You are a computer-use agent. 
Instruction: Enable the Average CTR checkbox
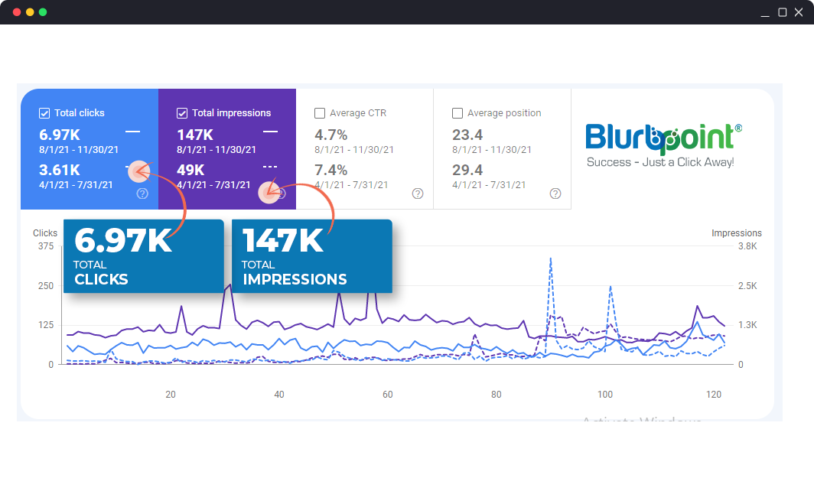[x=320, y=113]
